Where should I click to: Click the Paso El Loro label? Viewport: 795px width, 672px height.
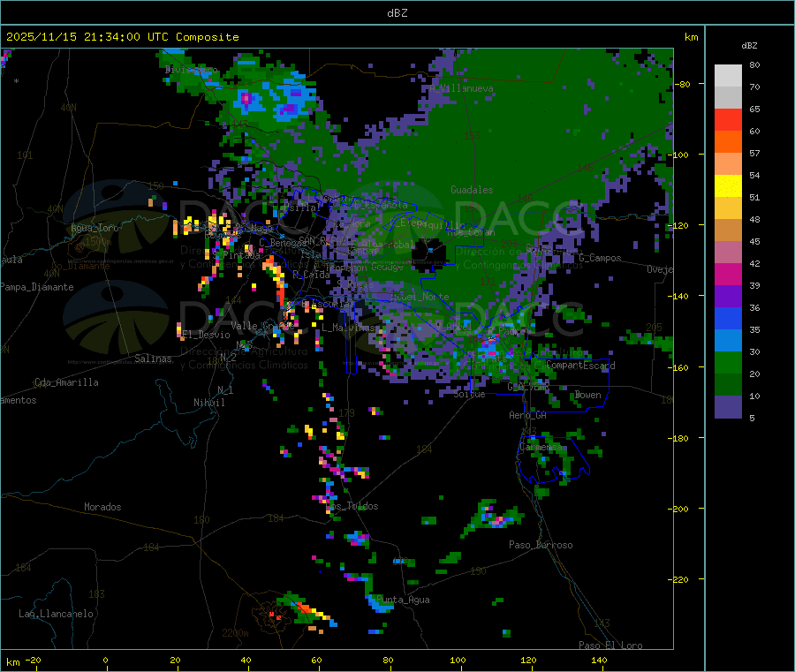[x=610, y=646]
